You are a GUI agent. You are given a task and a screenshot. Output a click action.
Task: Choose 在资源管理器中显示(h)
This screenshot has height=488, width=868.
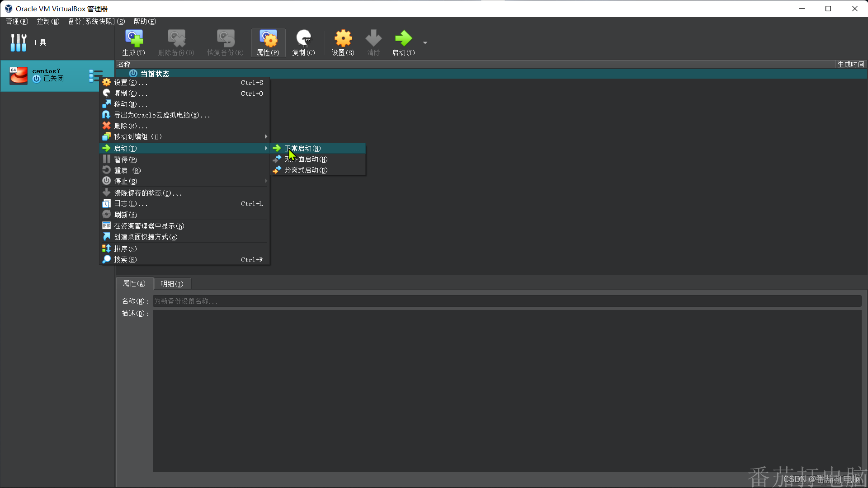click(184, 226)
